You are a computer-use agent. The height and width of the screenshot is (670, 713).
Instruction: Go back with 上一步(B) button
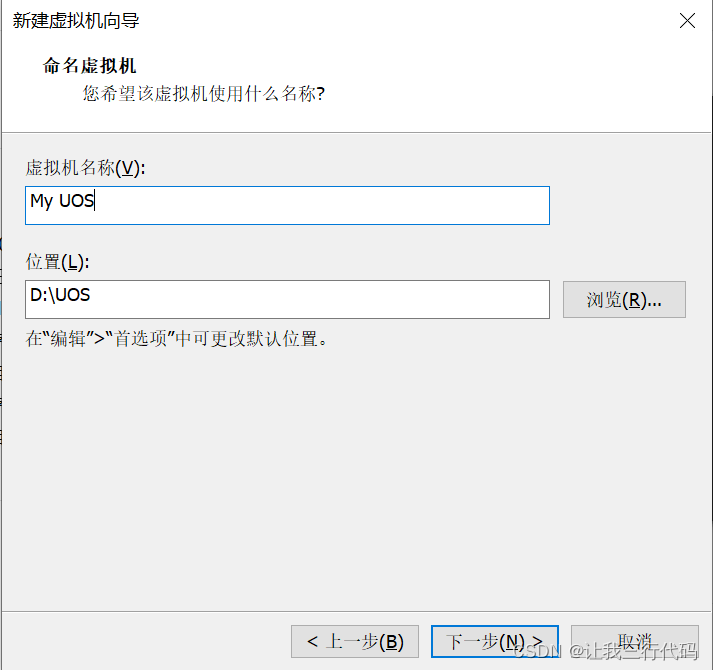click(x=355, y=641)
